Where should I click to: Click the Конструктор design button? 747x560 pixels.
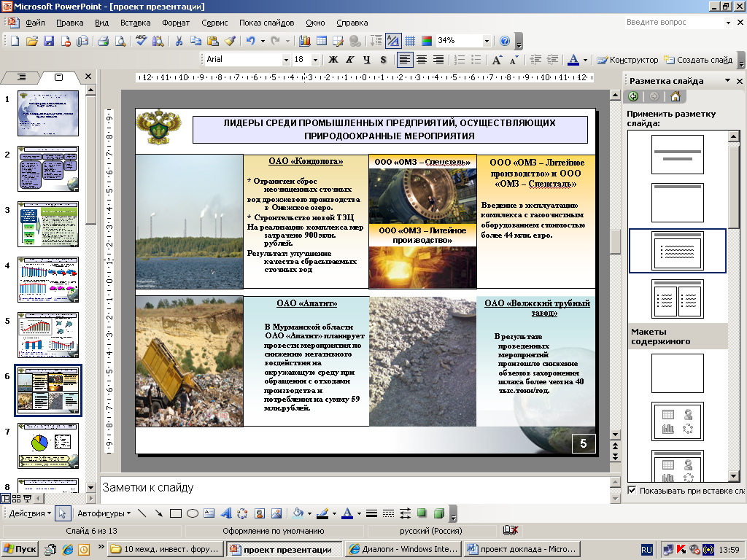[628, 60]
